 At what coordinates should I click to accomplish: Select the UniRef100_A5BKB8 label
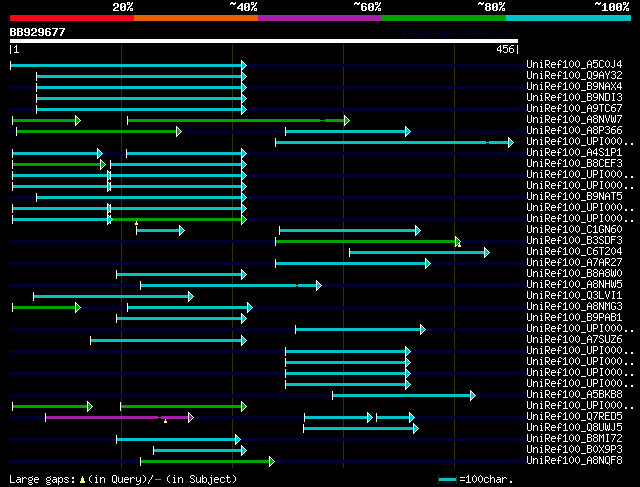pos(574,395)
